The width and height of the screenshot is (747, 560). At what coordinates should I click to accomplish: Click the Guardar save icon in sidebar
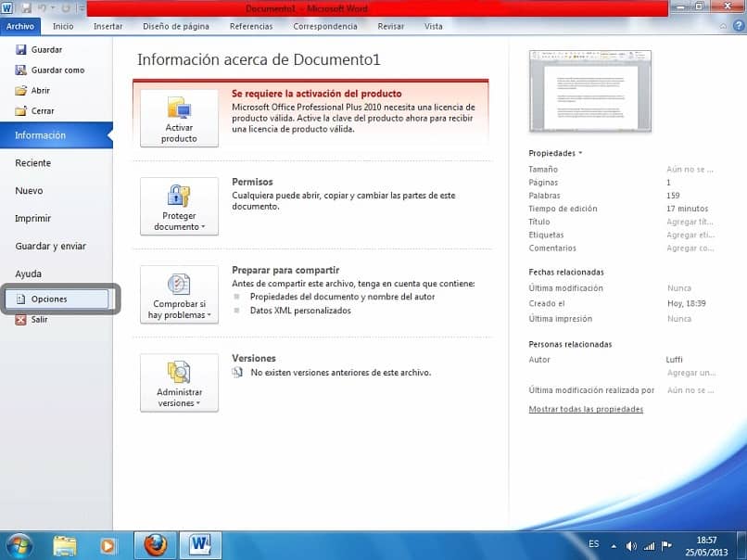pyautogui.click(x=21, y=50)
